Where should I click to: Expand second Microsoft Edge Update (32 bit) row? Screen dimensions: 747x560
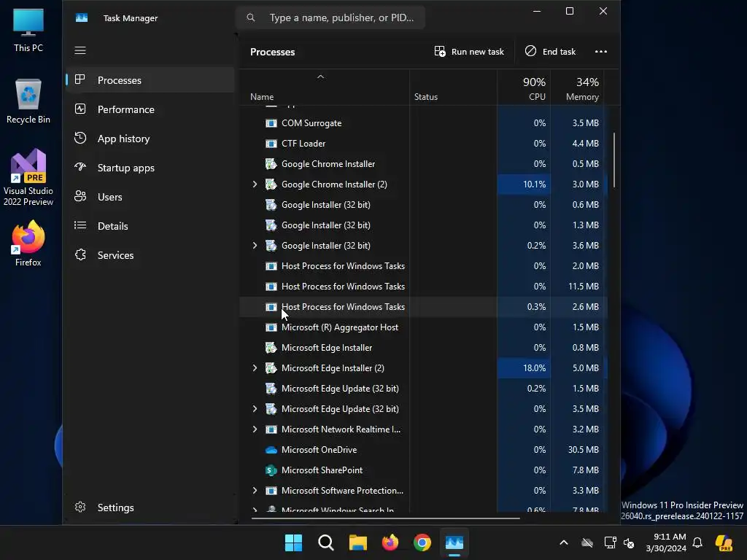pyautogui.click(x=255, y=409)
